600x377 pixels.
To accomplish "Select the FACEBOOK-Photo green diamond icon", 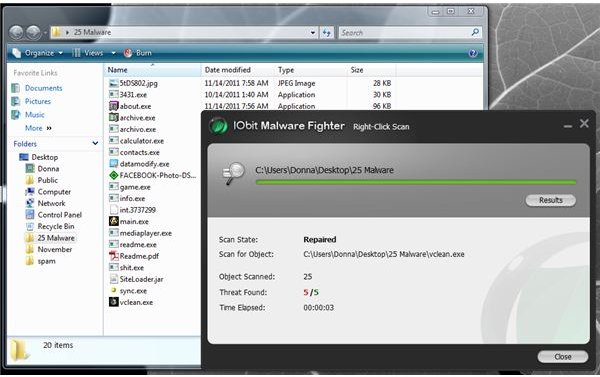I will [x=114, y=175].
